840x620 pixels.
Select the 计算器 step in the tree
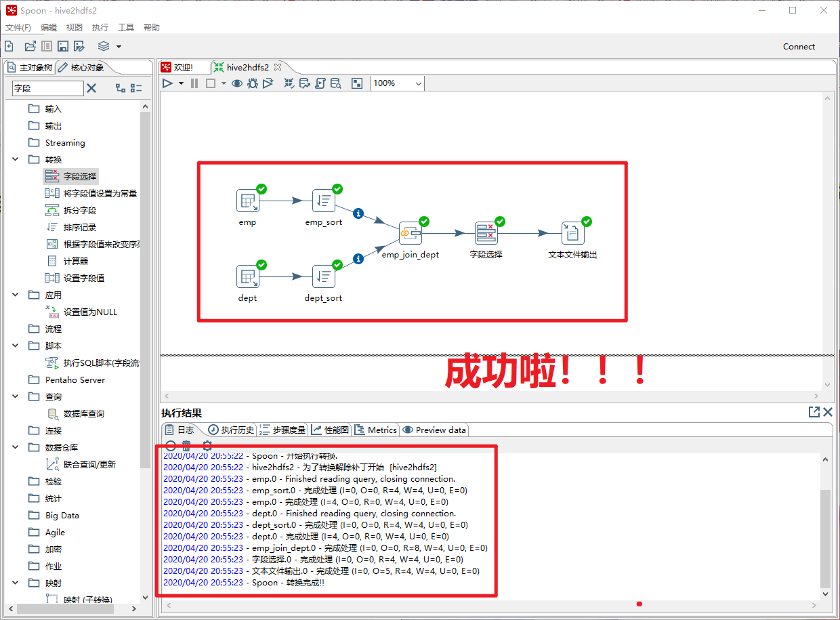click(x=67, y=261)
